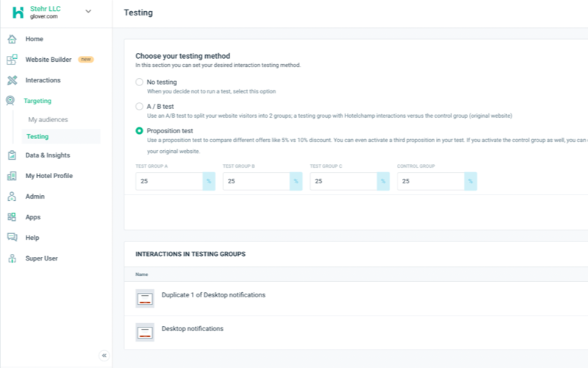Screen dimensions: 588x368
Task: Collapse the Targeting menu section
Action: point(37,101)
